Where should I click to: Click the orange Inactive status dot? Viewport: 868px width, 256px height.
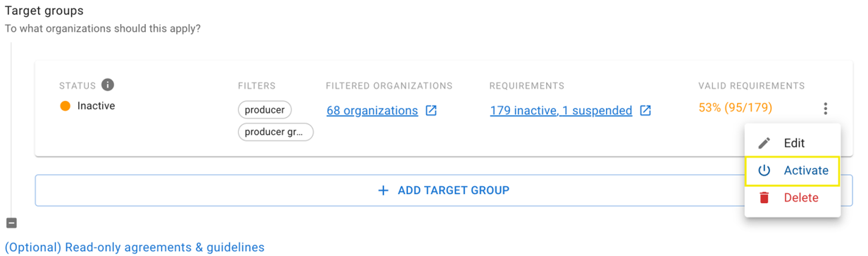[66, 106]
